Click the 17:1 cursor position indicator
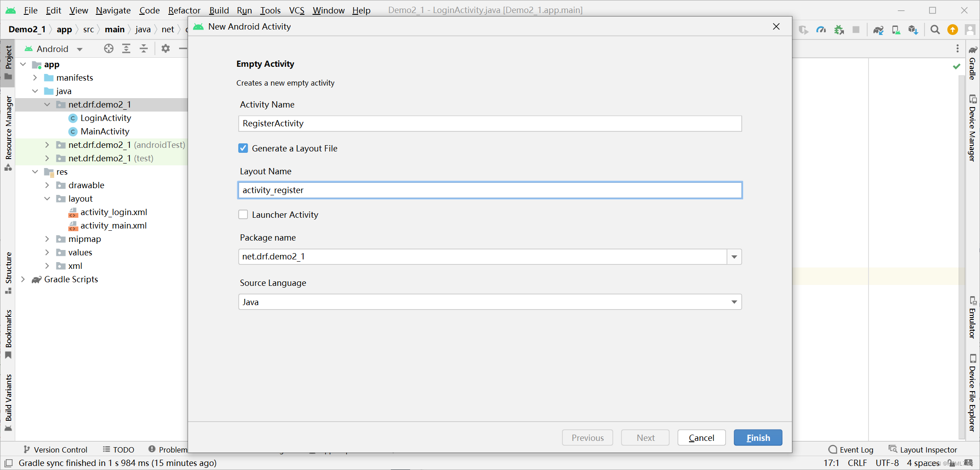 (831, 463)
